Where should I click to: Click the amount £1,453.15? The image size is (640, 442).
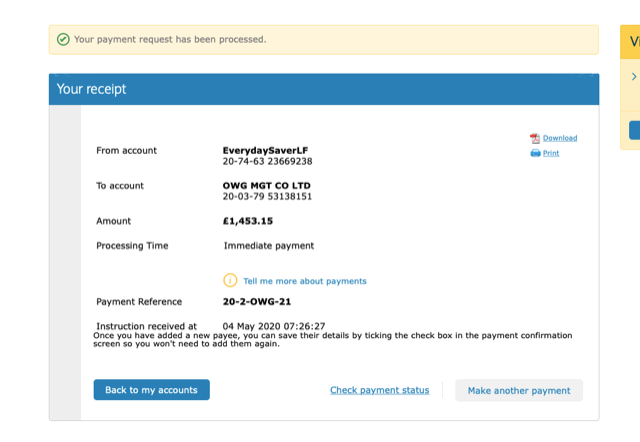[x=248, y=221]
